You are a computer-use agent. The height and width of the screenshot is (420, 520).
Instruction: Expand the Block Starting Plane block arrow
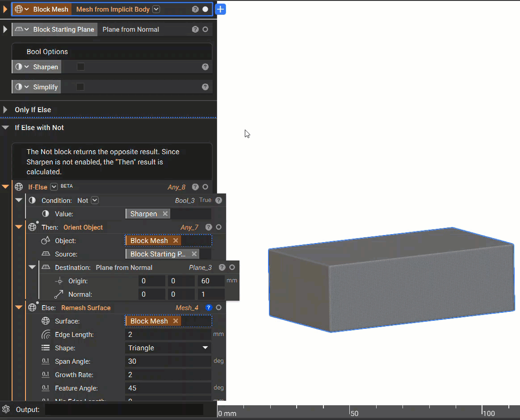click(5, 29)
